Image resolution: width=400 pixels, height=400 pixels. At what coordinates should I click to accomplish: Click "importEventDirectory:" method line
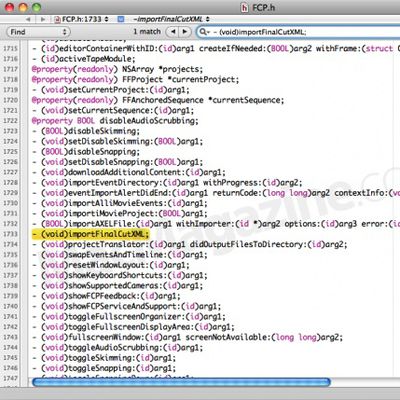coord(167,183)
